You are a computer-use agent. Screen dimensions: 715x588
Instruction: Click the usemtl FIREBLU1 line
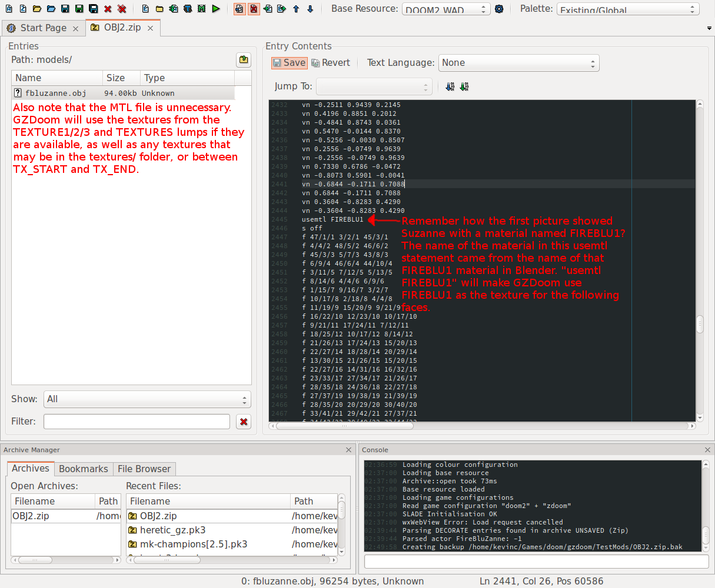(x=332, y=219)
